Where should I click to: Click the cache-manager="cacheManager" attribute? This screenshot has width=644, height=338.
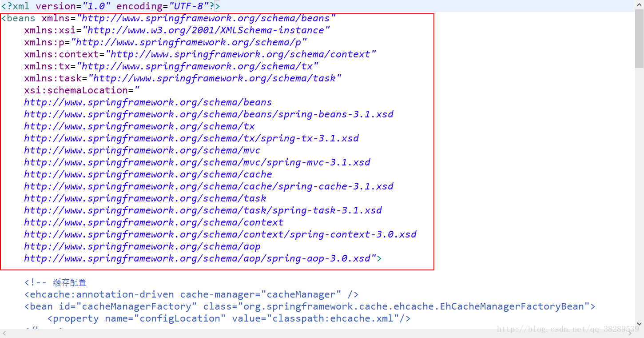pos(261,295)
